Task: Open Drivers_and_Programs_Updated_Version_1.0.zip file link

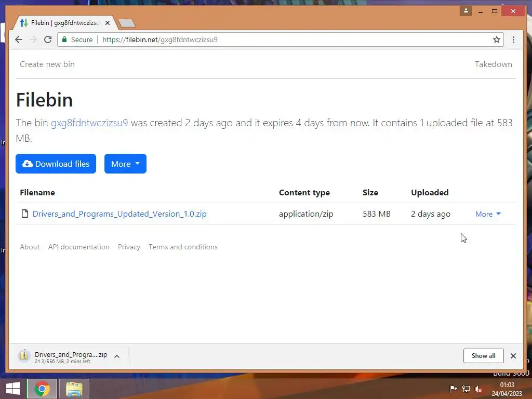Action: [119, 214]
